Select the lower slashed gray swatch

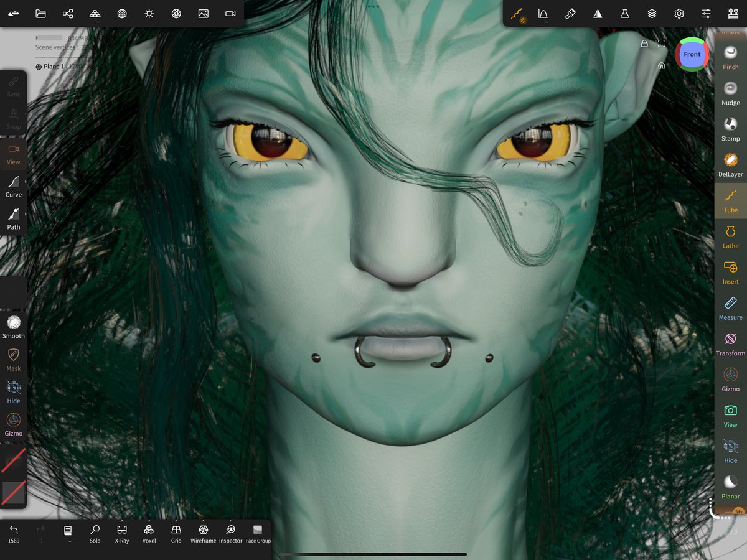[x=14, y=493]
